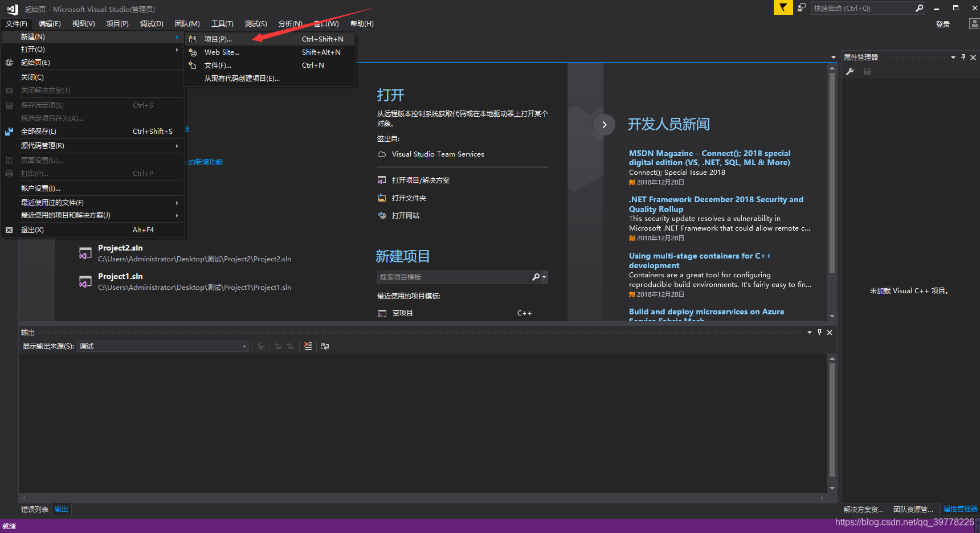980x533 pixels.
Task: Click the 空项目 template icon
Action: click(x=382, y=313)
